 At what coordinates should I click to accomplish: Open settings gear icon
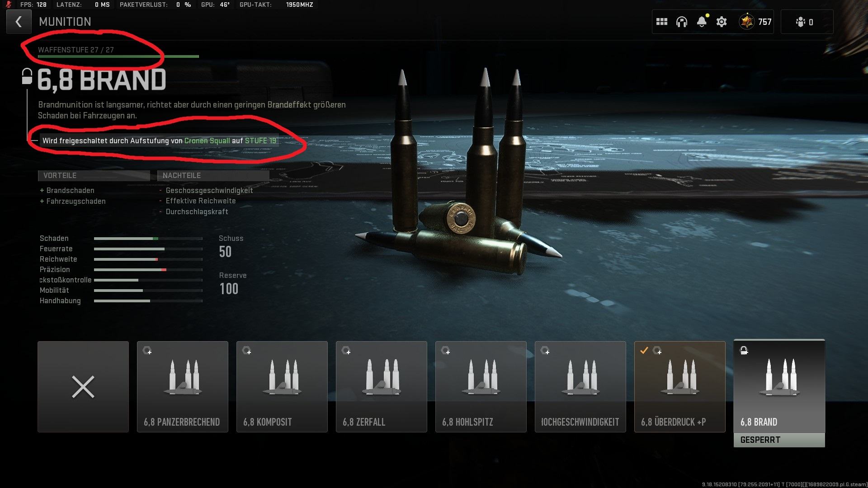click(722, 22)
